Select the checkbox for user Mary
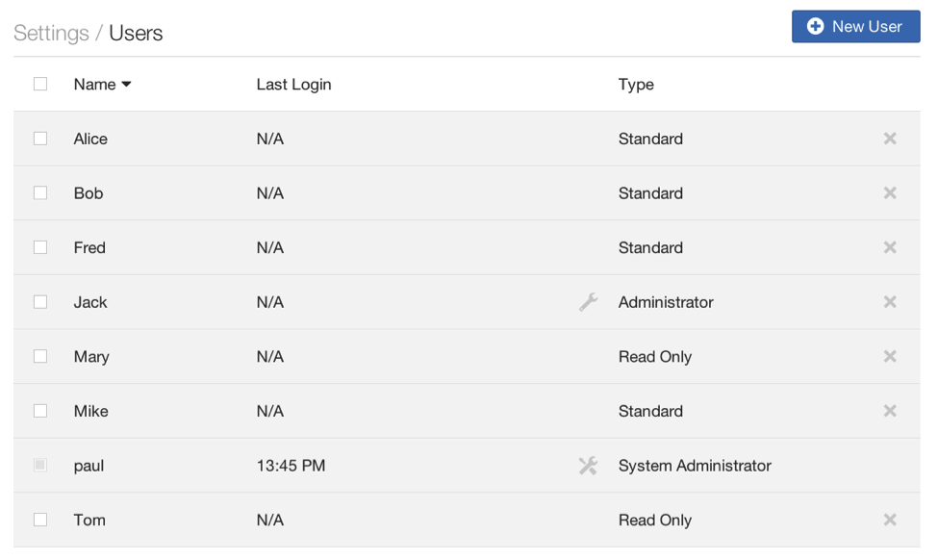The width and height of the screenshot is (938, 560). [40, 356]
